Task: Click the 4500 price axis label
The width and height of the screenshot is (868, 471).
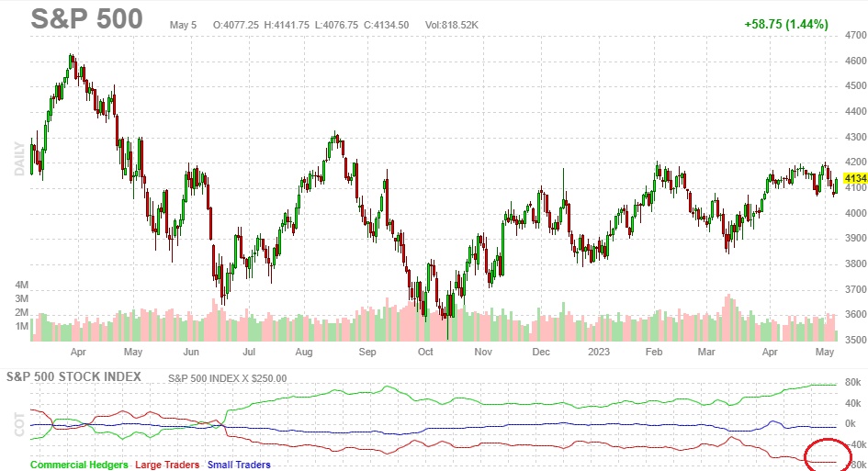Action: click(x=856, y=85)
